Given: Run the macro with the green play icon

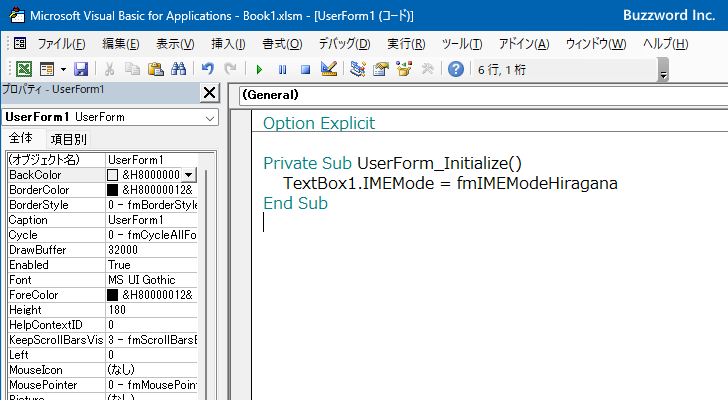Looking at the screenshot, I should (259, 69).
